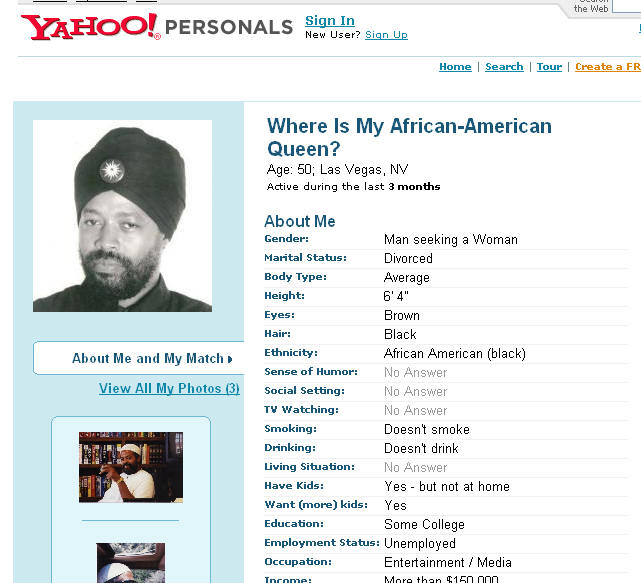Image resolution: width=641 pixels, height=583 pixels.
Task: Open the Tour navigation link
Action: tap(549, 67)
